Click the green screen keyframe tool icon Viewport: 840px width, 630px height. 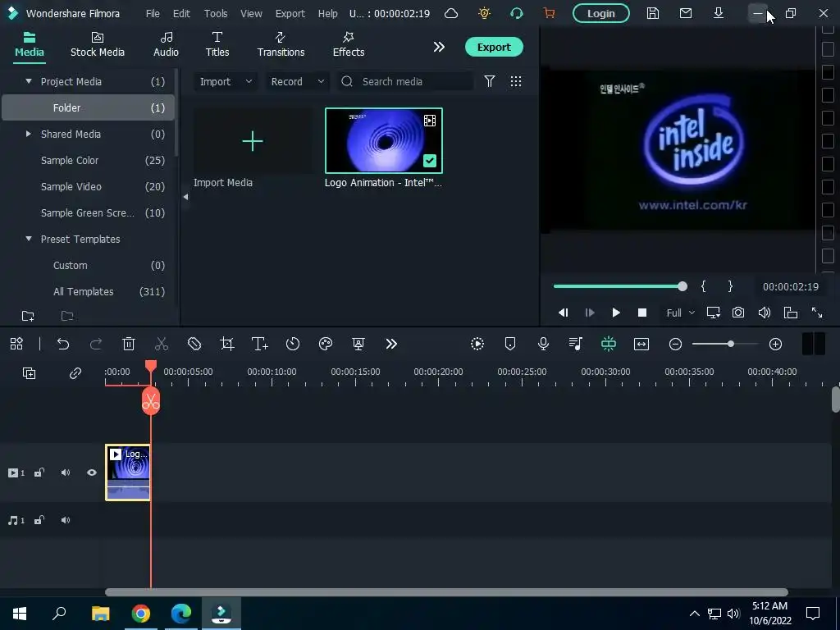[358, 344]
